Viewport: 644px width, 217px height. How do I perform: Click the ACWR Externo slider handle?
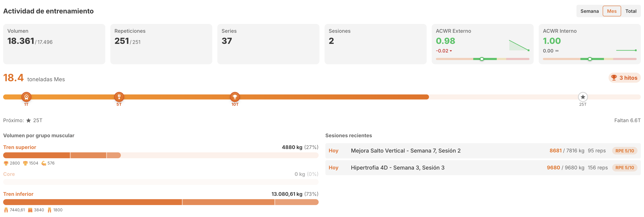pos(482,59)
